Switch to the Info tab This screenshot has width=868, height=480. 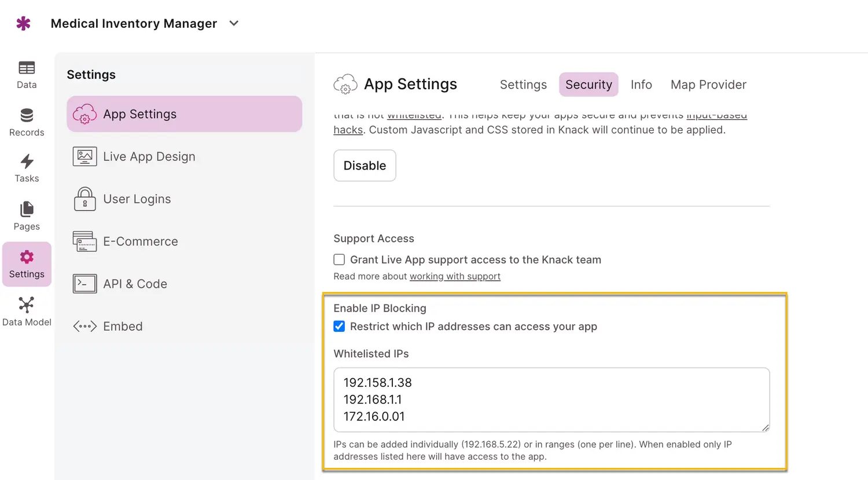641,85
